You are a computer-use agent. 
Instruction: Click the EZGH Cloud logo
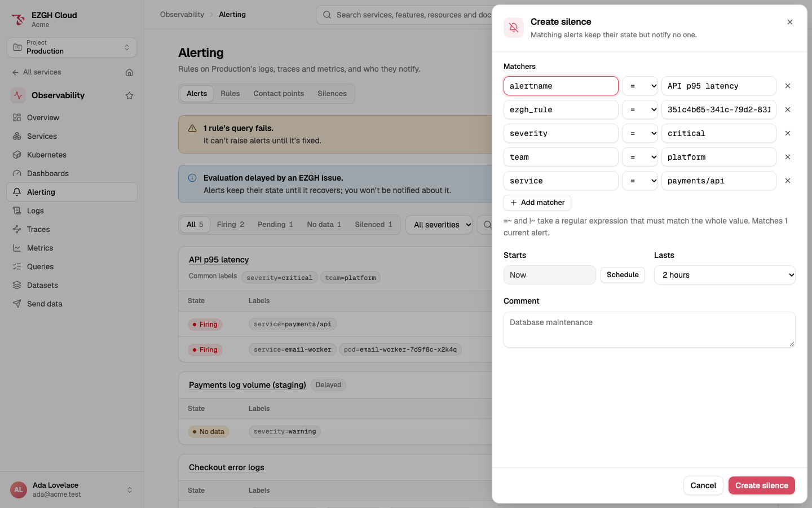(18, 20)
